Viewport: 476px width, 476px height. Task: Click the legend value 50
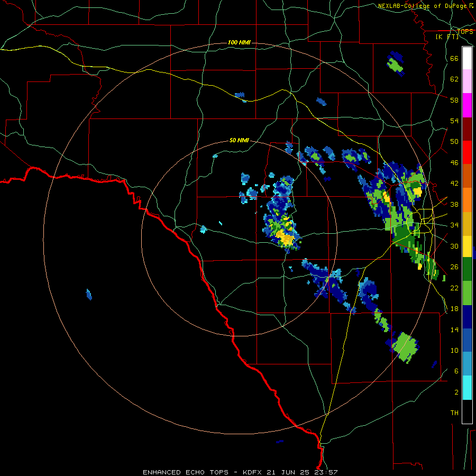pos(454,142)
